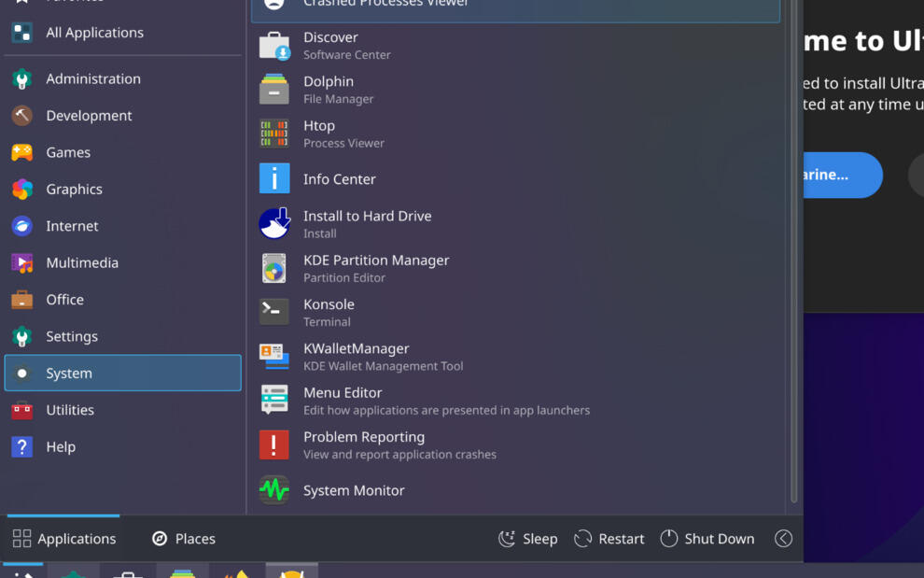
Task: Switch to the Applications tab
Action: tap(63, 539)
